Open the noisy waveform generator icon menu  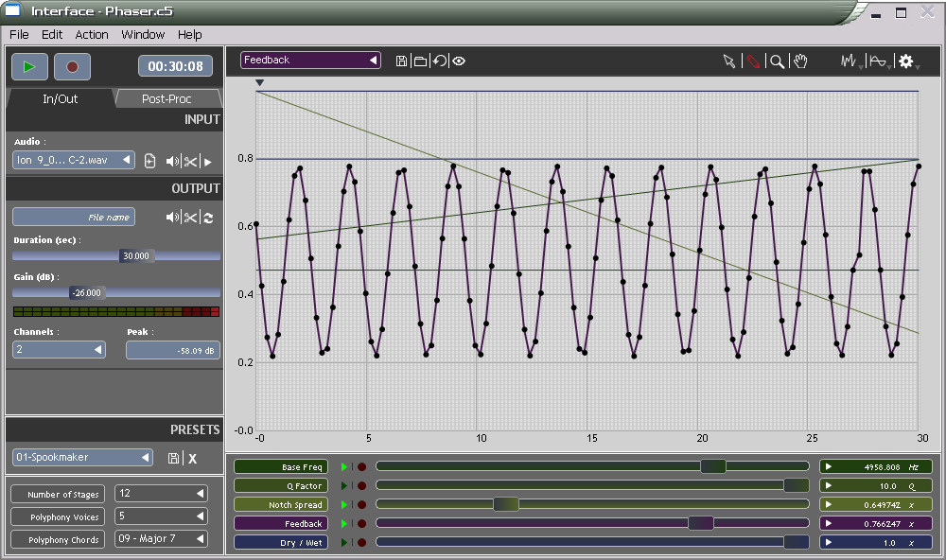(850, 61)
